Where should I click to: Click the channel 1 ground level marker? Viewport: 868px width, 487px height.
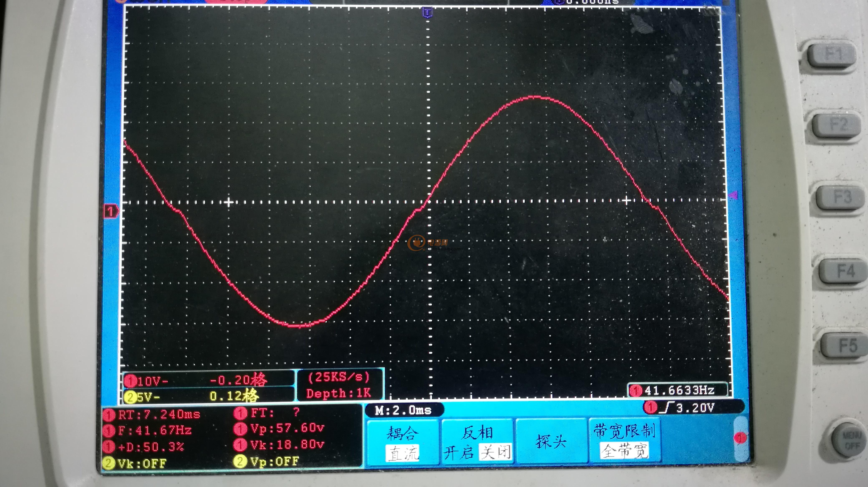(111, 212)
